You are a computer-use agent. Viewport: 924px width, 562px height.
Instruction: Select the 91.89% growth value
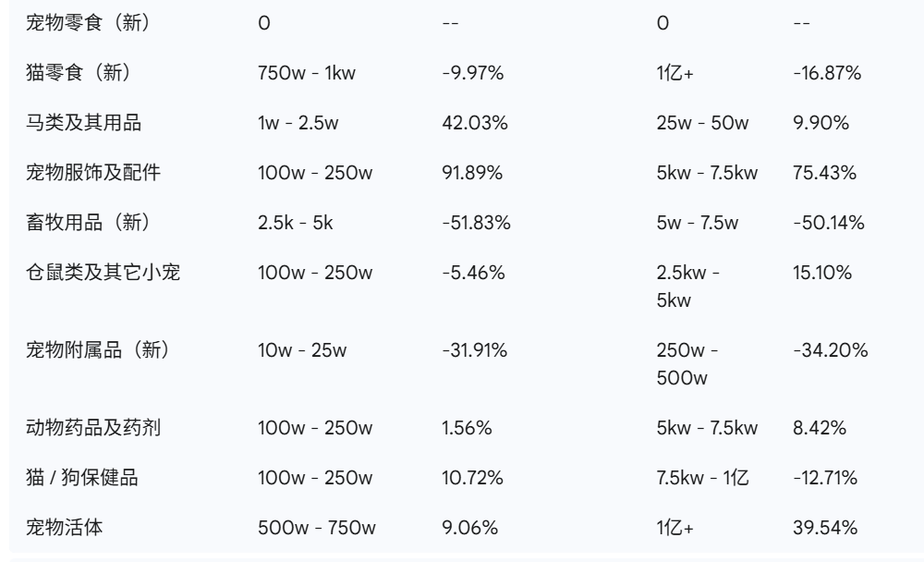(472, 174)
